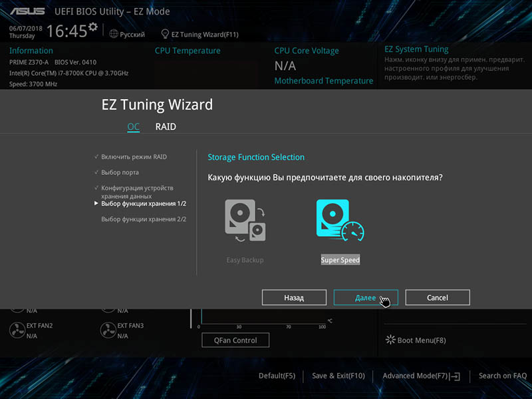This screenshot has height=399, width=532.
Task: Click the EXT FAN2 label
Action: [39, 325]
